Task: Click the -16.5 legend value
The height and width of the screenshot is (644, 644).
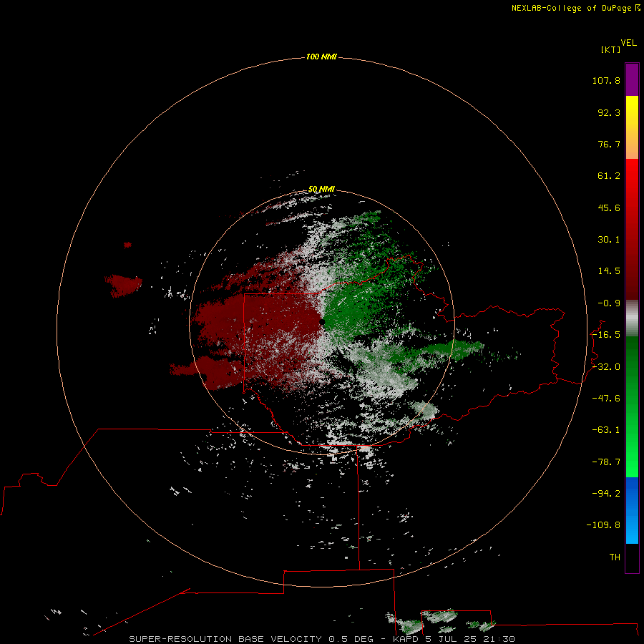Action: point(606,335)
